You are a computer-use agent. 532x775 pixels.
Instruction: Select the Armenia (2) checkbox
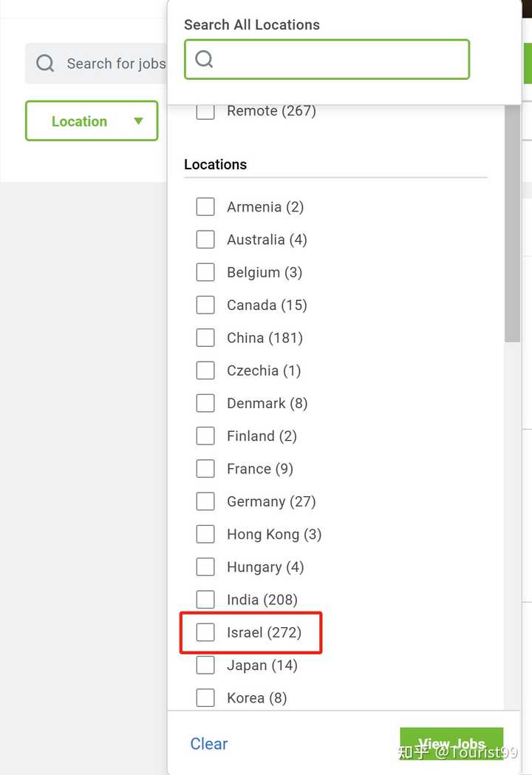pyautogui.click(x=205, y=206)
